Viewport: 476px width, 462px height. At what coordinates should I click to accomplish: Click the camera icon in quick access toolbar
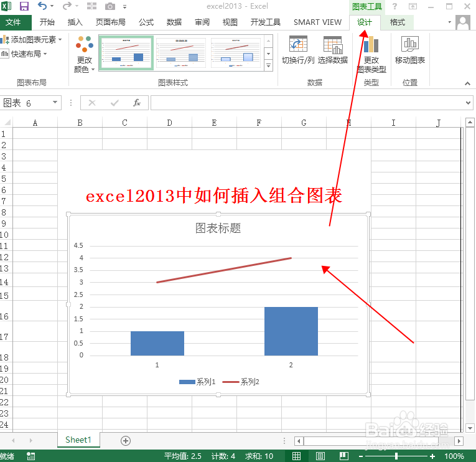[x=110, y=6]
